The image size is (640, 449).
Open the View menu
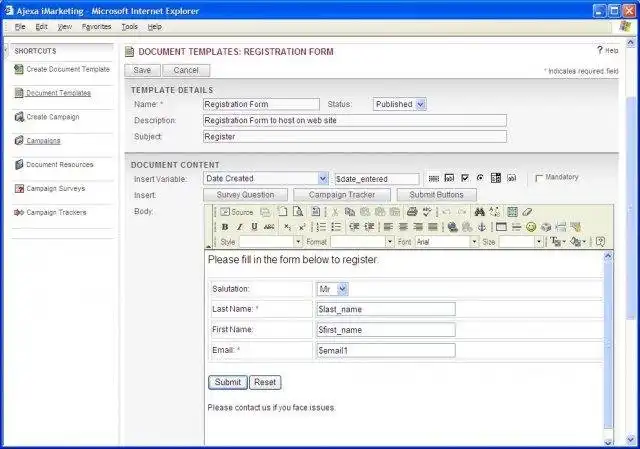pos(64,27)
